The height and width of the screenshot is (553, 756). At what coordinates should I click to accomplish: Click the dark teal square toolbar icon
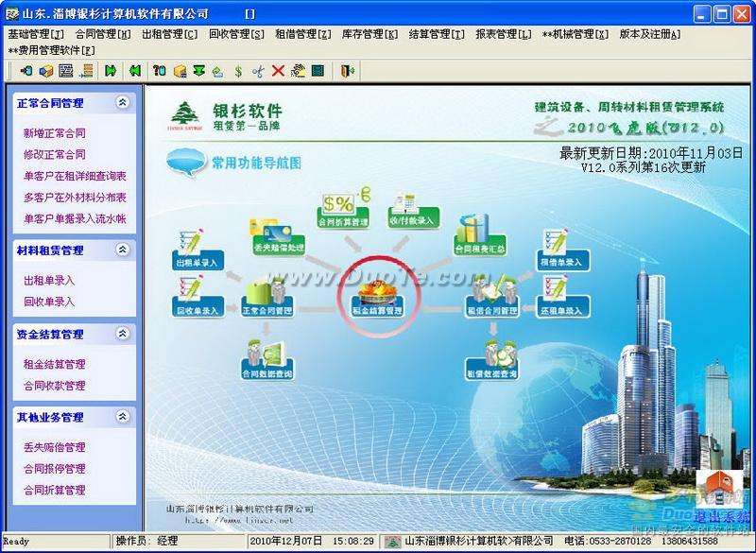pyautogui.click(x=318, y=71)
